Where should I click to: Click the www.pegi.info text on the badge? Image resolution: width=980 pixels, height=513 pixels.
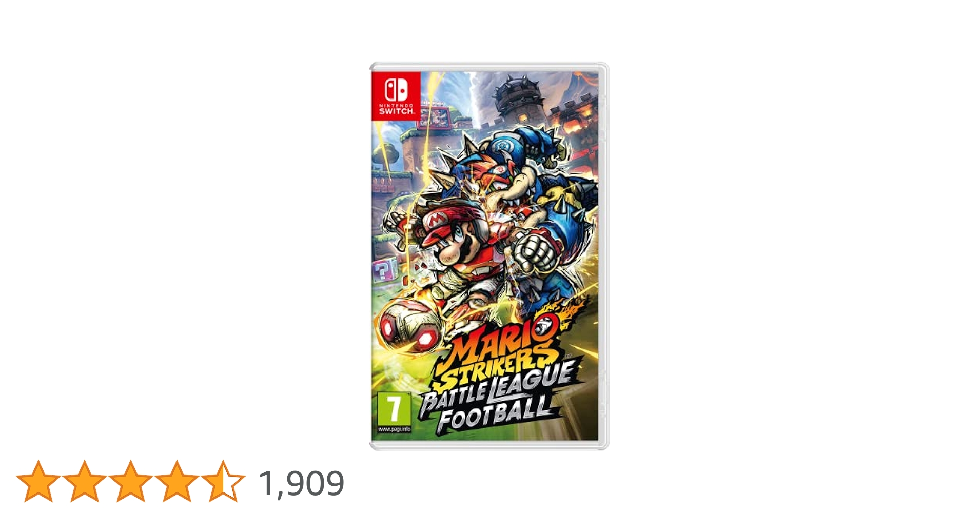tap(394, 429)
